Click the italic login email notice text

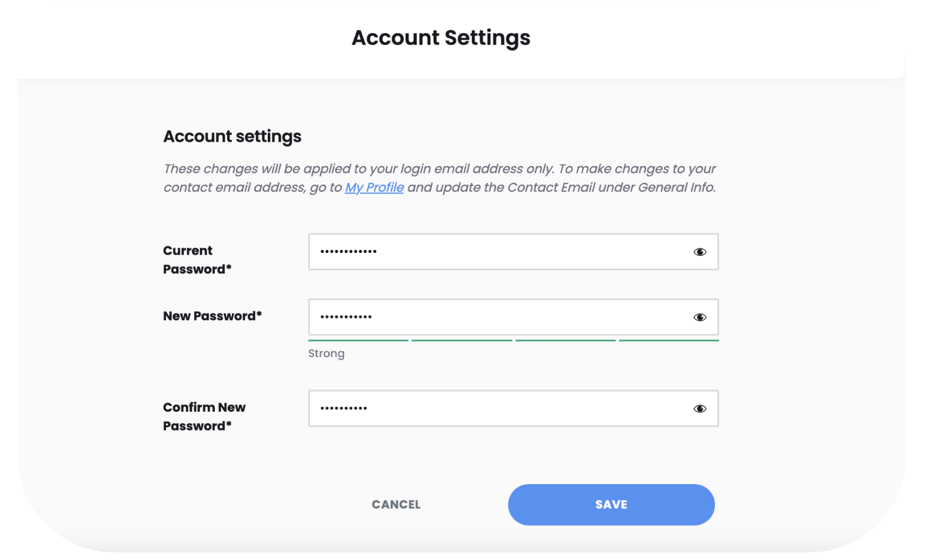(x=440, y=178)
